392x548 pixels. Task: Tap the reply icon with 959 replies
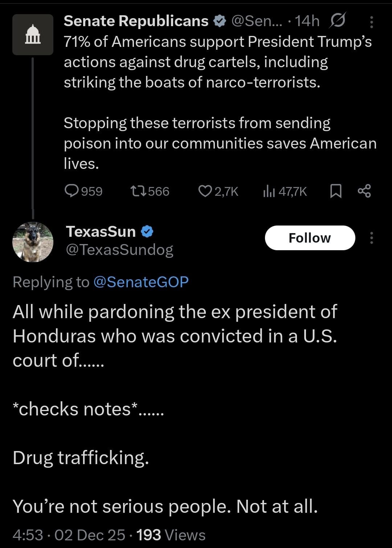72,191
